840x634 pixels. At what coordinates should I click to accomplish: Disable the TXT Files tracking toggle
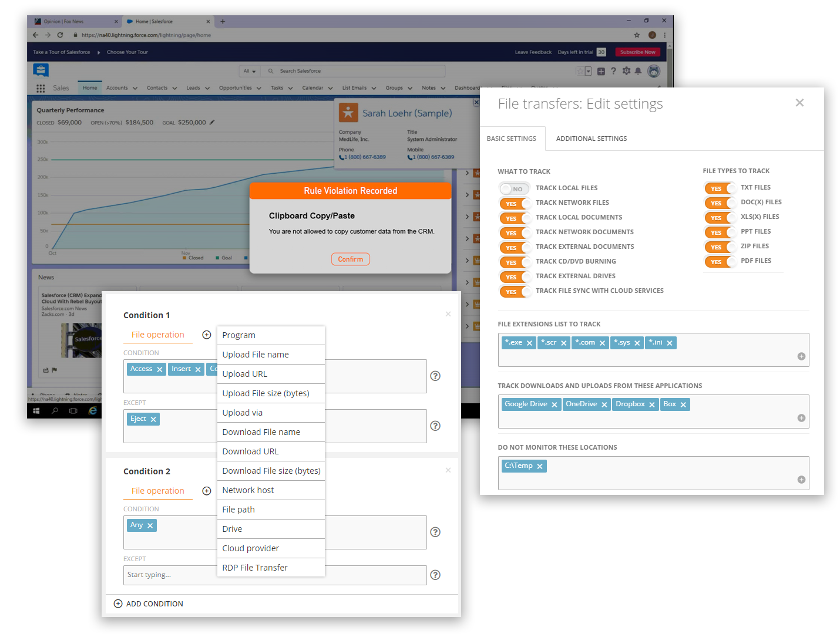720,188
